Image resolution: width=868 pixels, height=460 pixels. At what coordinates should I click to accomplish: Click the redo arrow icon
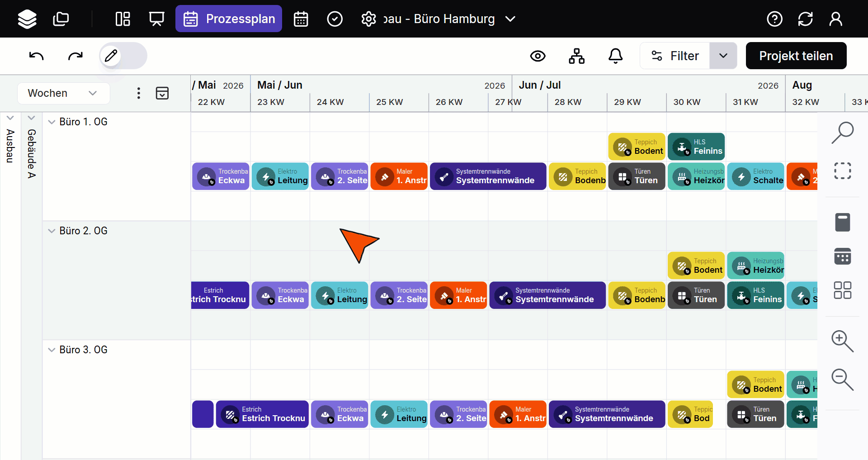point(75,56)
